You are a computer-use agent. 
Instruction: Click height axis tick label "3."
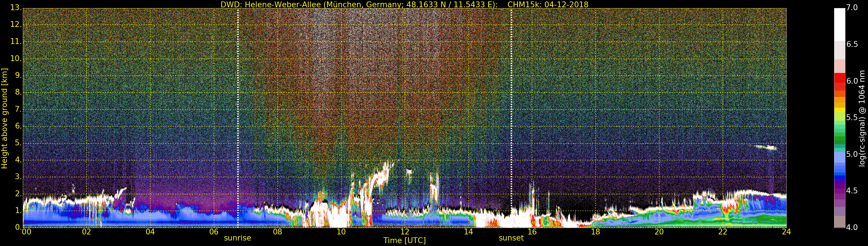coord(18,177)
